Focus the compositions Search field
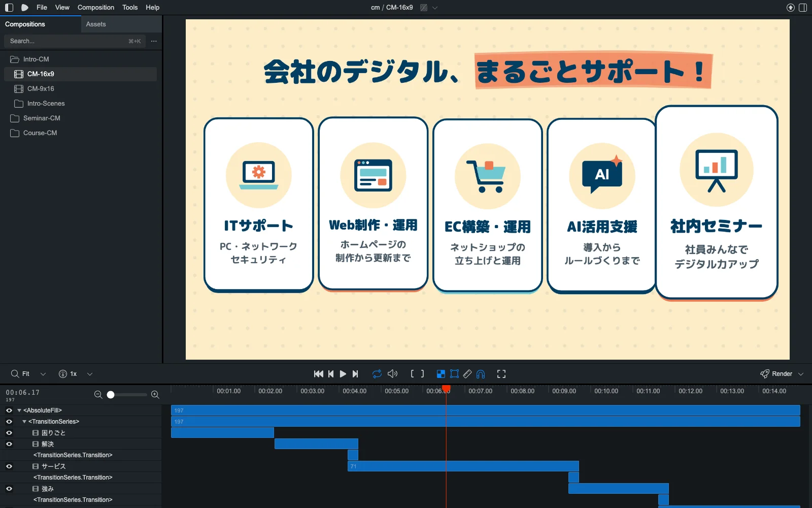Image resolution: width=812 pixels, height=508 pixels. (75, 41)
